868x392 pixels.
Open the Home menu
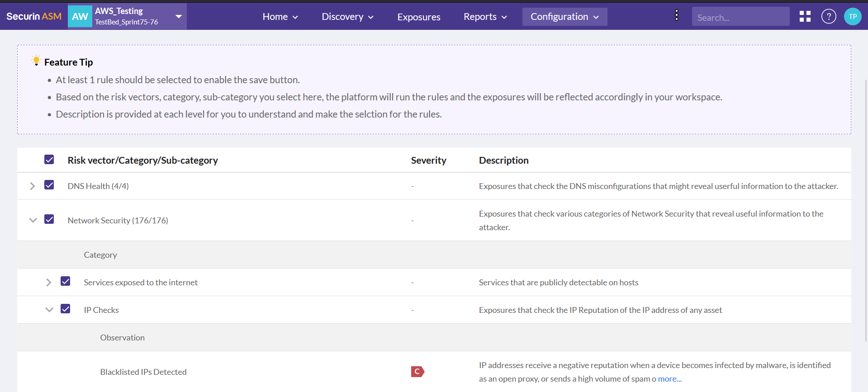pos(280,17)
